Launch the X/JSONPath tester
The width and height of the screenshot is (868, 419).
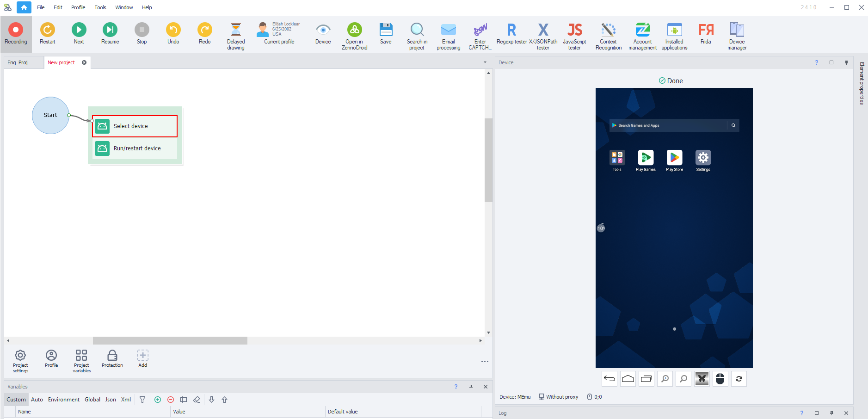[x=543, y=34]
